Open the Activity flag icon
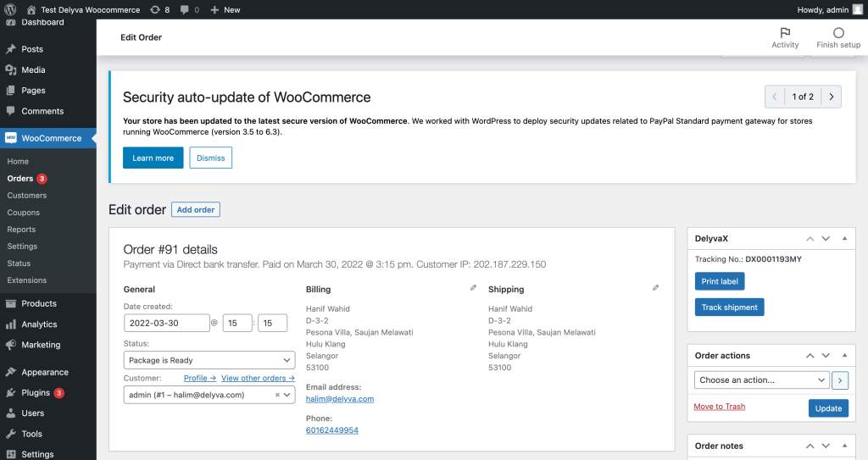The height and width of the screenshot is (460, 868). click(x=785, y=33)
